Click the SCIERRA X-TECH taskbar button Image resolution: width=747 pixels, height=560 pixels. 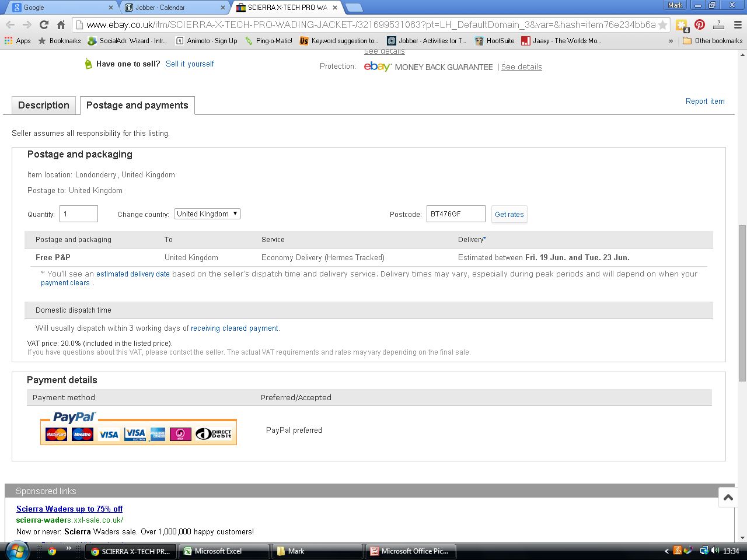coord(131,551)
